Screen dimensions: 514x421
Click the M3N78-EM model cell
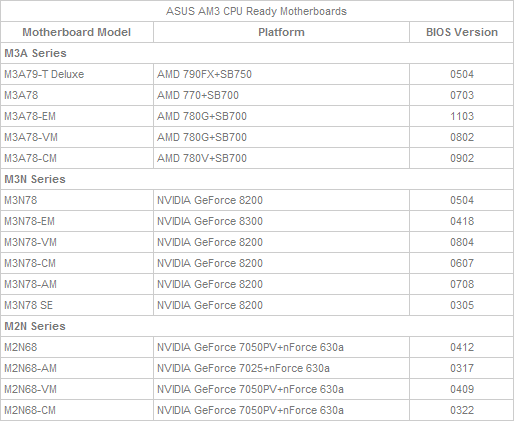coord(77,221)
